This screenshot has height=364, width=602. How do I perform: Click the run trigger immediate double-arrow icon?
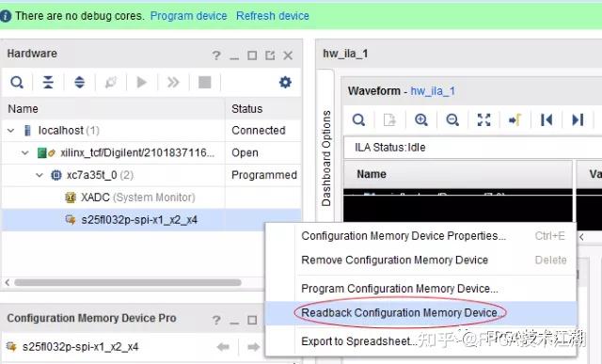click(173, 82)
